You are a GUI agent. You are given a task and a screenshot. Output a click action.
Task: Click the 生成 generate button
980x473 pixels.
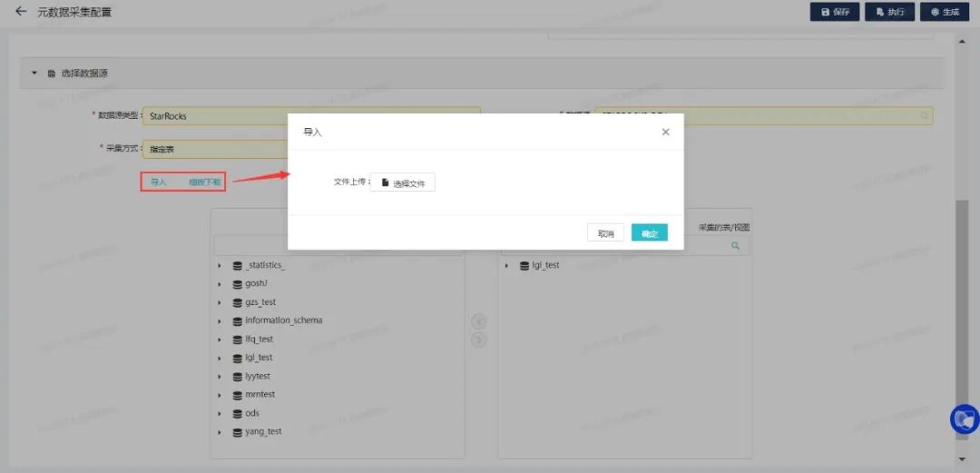click(x=945, y=13)
